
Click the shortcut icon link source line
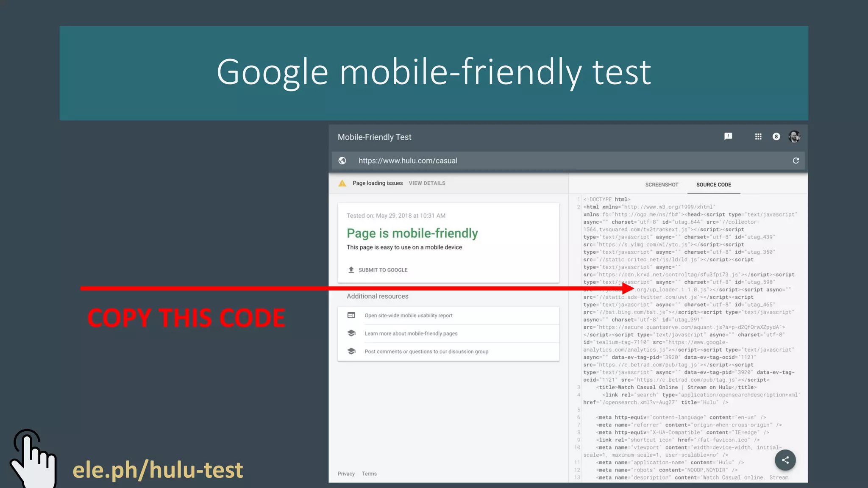pyautogui.click(x=678, y=440)
